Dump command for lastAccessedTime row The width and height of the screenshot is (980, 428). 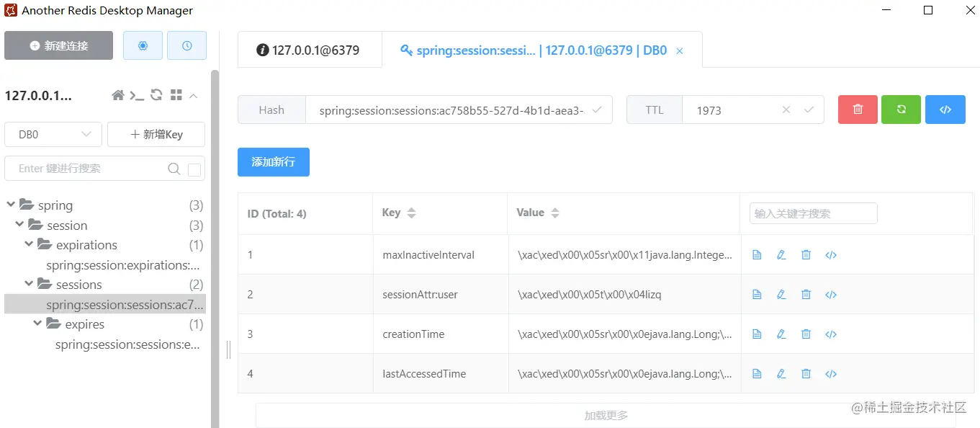click(x=831, y=374)
